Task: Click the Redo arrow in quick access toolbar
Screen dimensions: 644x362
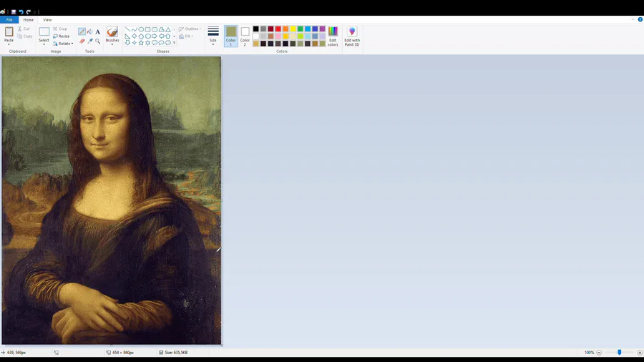Action: pyautogui.click(x=29, y=12)
